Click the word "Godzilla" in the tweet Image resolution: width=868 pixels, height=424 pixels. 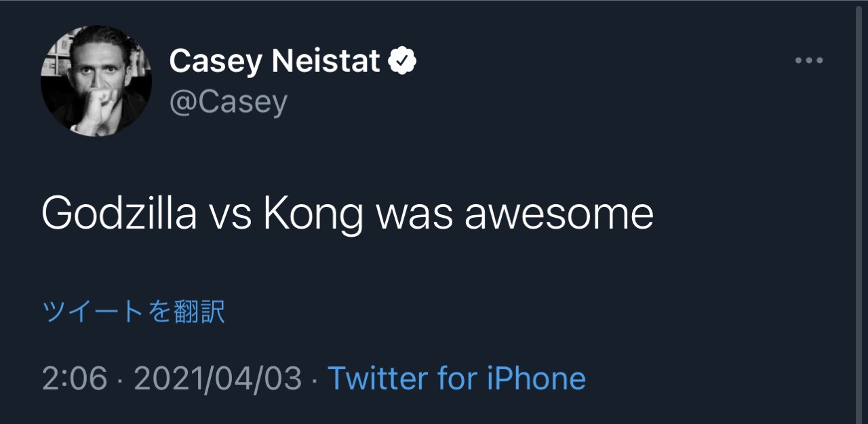tap(119, 214)
